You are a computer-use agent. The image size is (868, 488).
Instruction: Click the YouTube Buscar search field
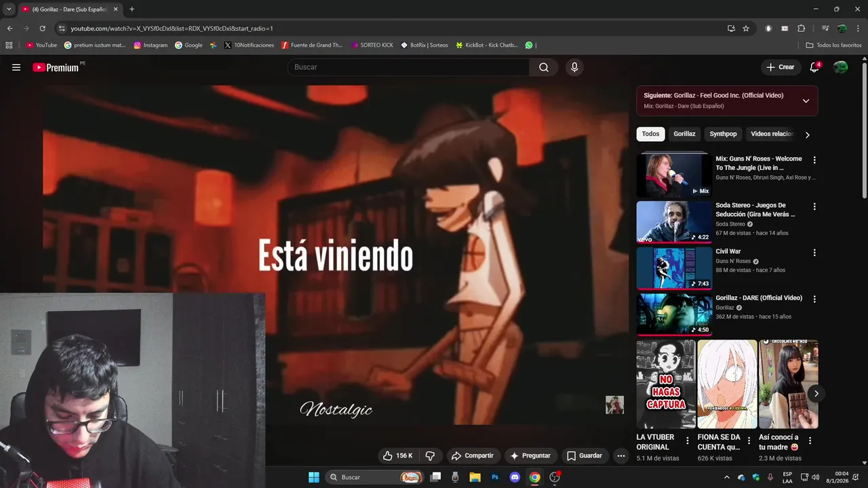[x=408, y=67]
